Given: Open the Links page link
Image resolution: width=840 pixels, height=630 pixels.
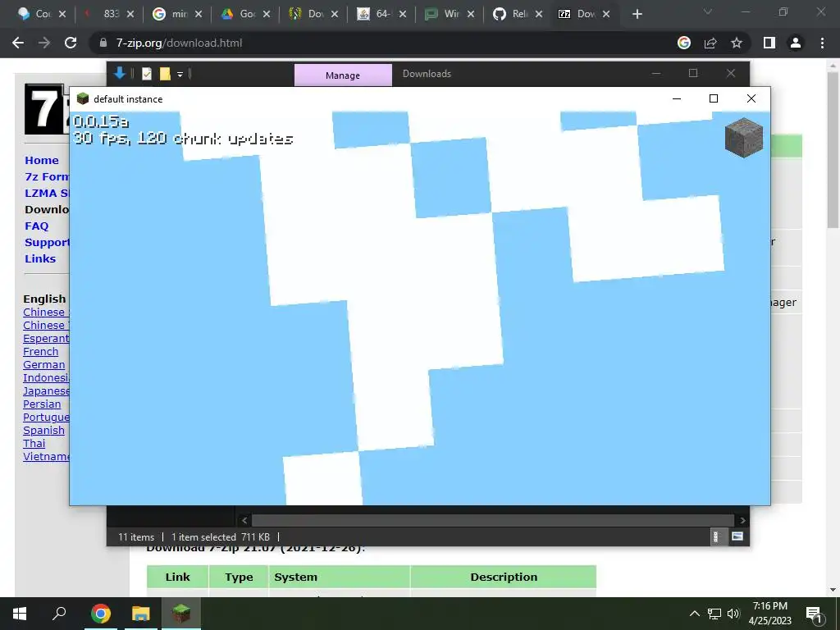Looking at the screenshot, I should [40, 258].
